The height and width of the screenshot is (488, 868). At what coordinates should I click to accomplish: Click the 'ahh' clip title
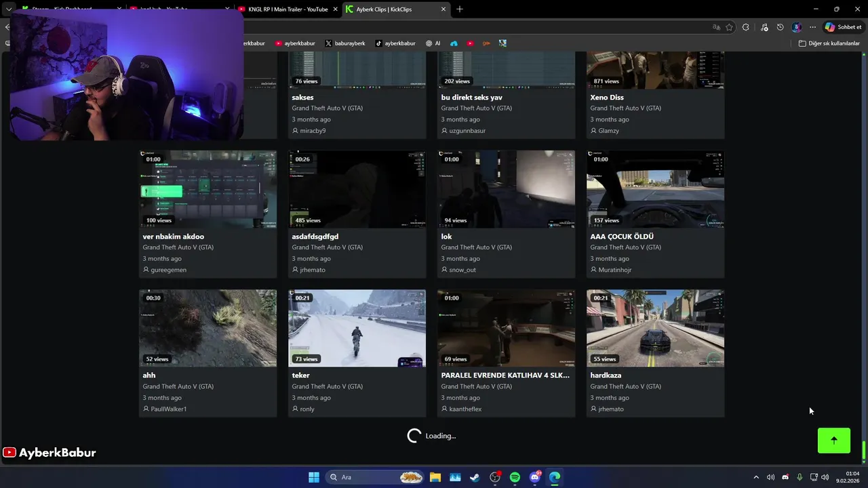[x=149, y=375]
